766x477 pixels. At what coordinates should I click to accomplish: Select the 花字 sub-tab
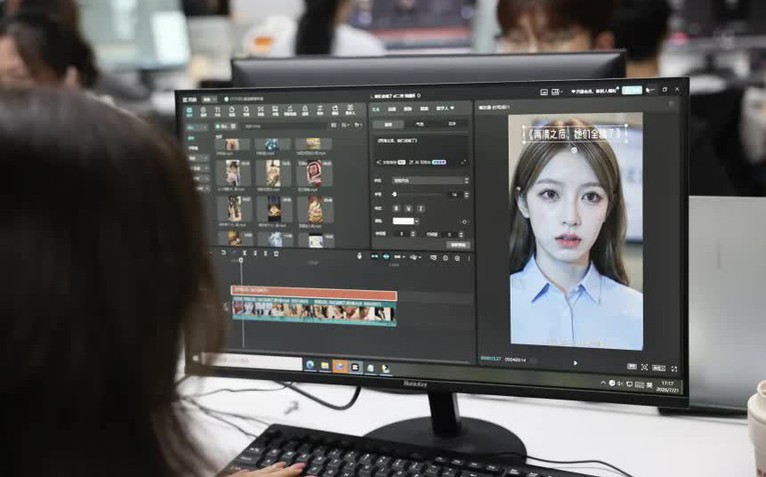click(x=452, y=124)
